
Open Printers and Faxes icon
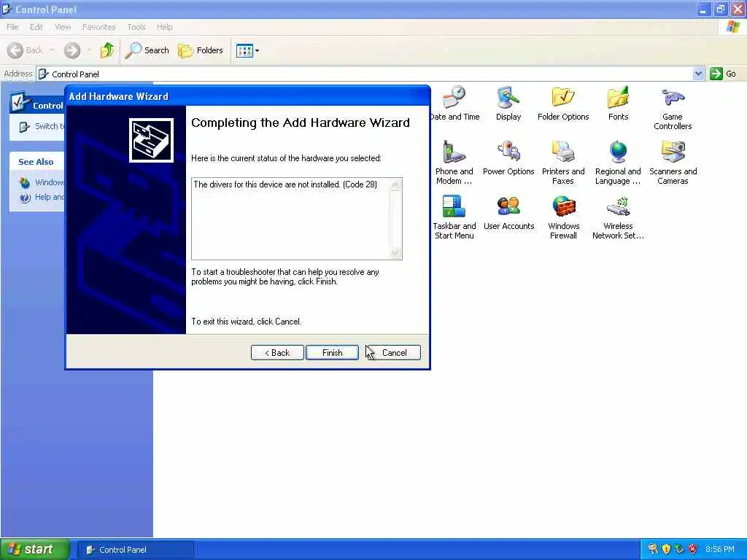point(563,163)
